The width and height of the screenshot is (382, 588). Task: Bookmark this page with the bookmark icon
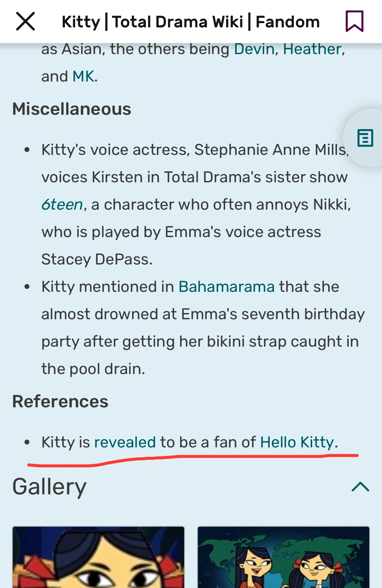point(354,22)
